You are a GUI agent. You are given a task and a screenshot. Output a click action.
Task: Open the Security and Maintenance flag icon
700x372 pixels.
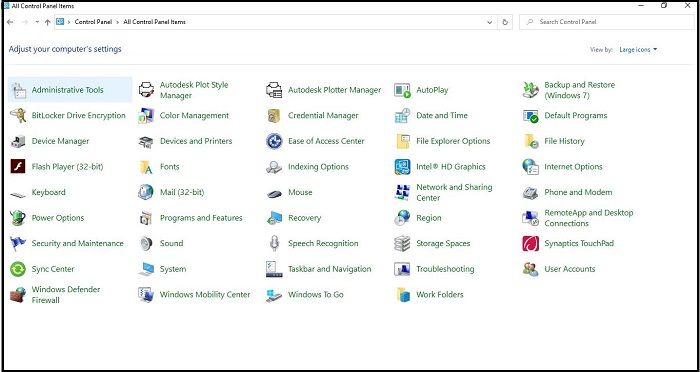click(18, 243)
